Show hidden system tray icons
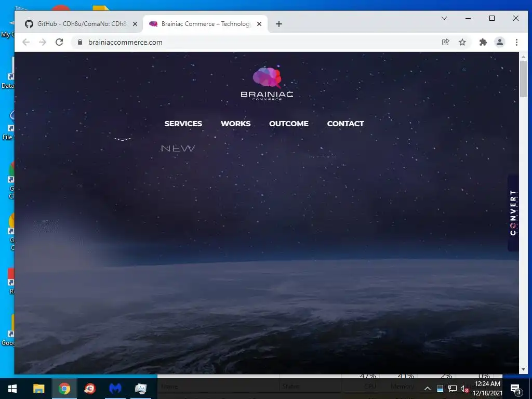The width and height of the screenshot is (532, 399). pos(428,389)
